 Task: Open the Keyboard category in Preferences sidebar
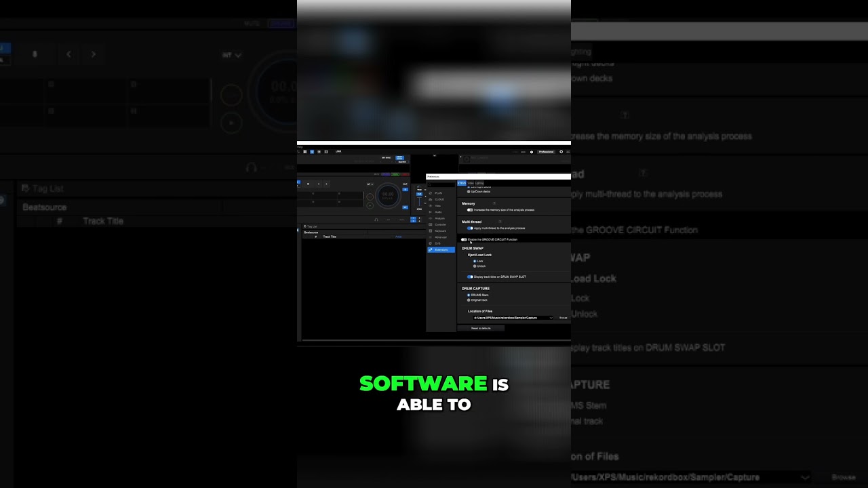tap(441, 231)
